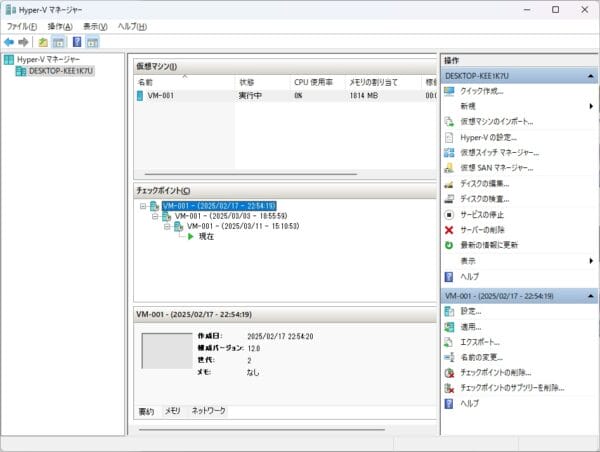The image size is (600, 452).
Task: Click the チェックポイントの削除 icon
Action: pos(449,373)
